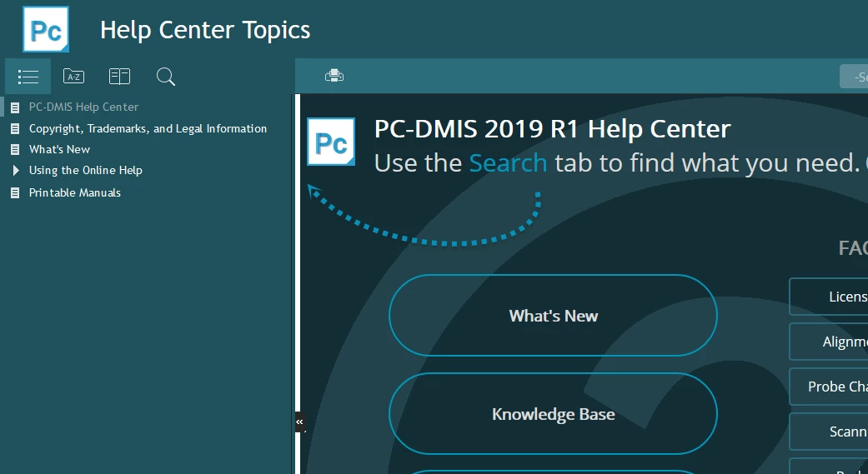
Task: Click the Pc logo beside Help Center title
Action: (331, 142)
